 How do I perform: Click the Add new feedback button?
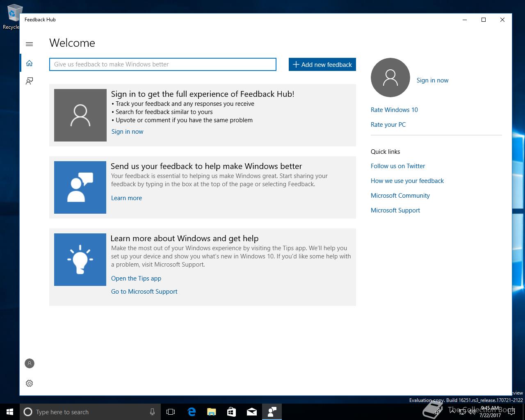click(x=322, y=64)
